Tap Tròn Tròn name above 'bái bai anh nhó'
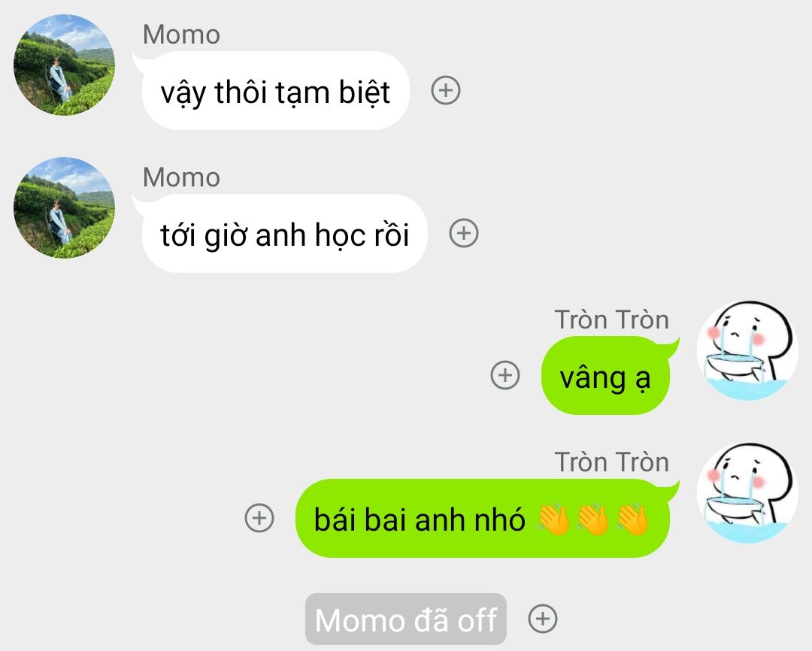The height and width of the screenshot is (651, 812). (x=611, y=462)
